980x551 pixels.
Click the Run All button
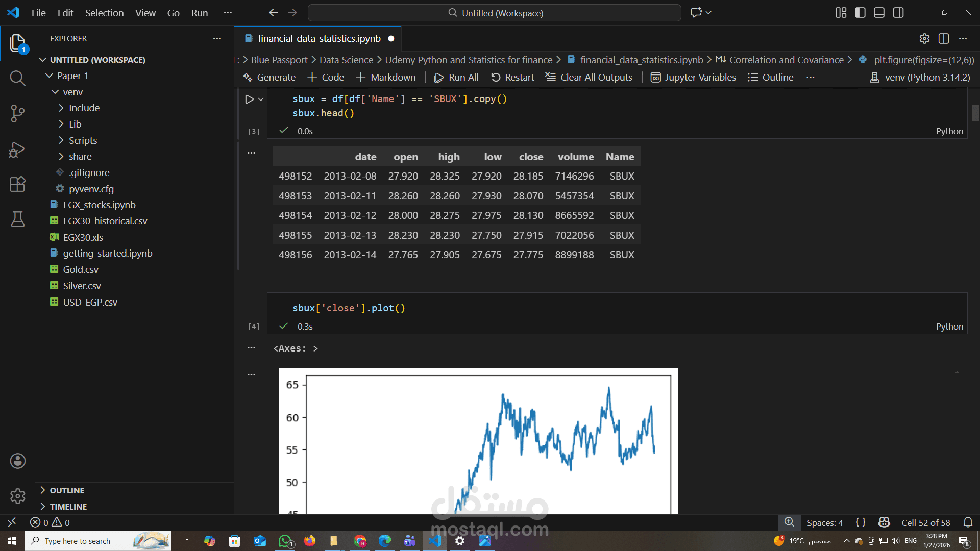click(x=456, y=78)
